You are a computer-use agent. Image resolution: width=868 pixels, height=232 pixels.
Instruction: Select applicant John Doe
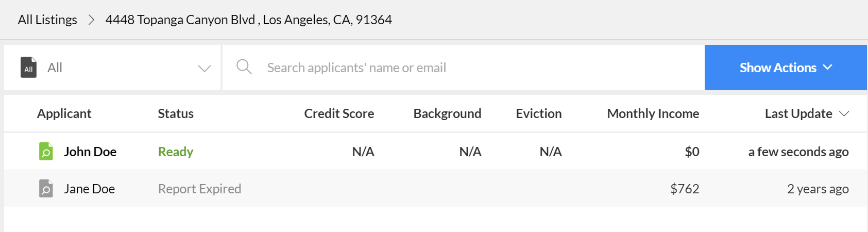[90, 152]
